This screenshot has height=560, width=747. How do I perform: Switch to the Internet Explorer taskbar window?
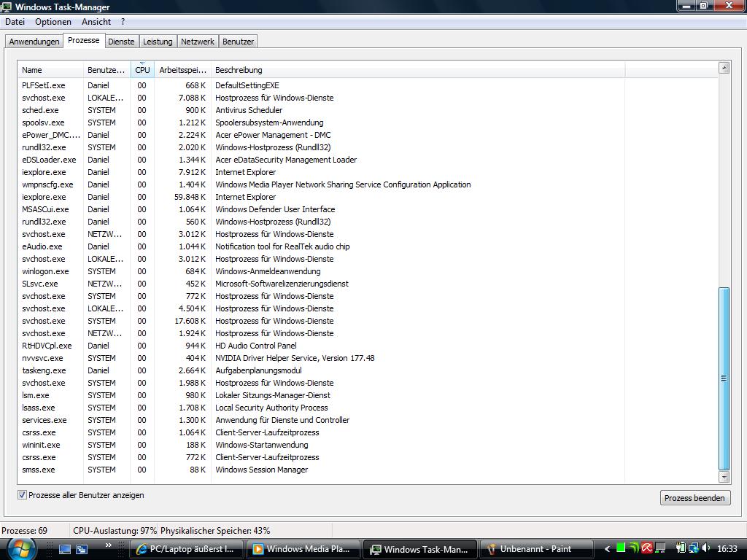(x=186, y=549)
